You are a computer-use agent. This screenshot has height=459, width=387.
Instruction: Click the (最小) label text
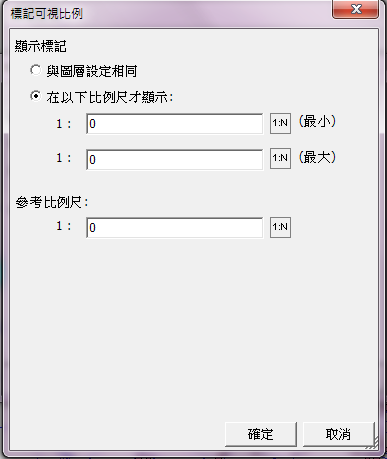[317, 121]
